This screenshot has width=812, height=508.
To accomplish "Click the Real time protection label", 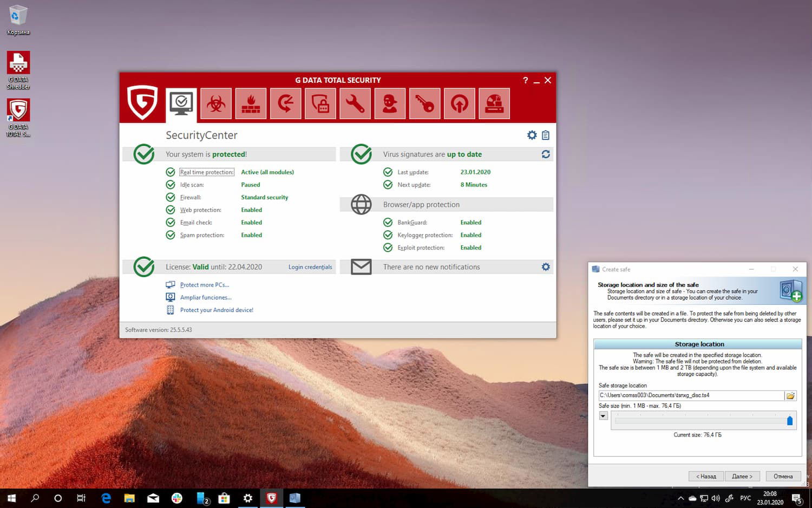I will [207, 172].
